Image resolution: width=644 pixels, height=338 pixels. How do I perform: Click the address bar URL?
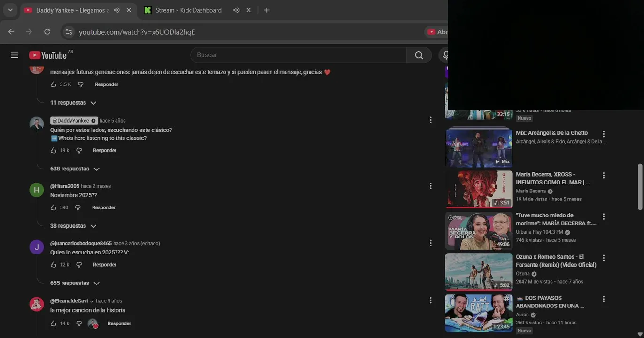[137, 32]
